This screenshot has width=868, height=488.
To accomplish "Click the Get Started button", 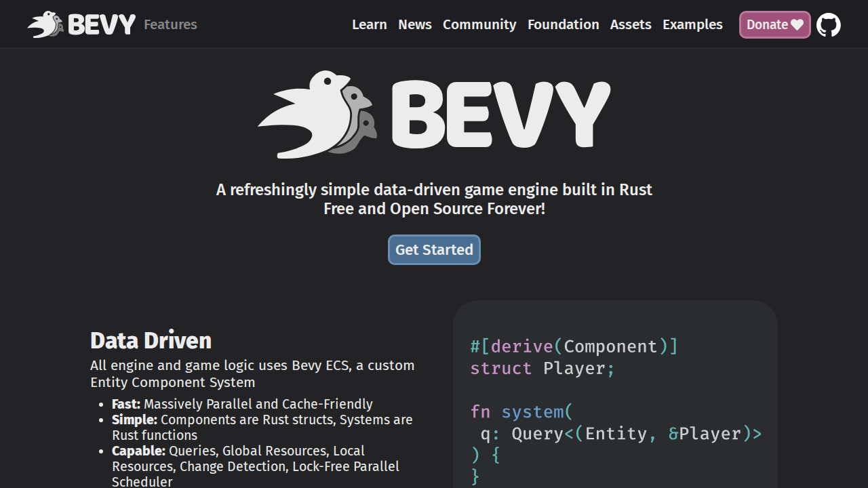I will coord(434,249).
